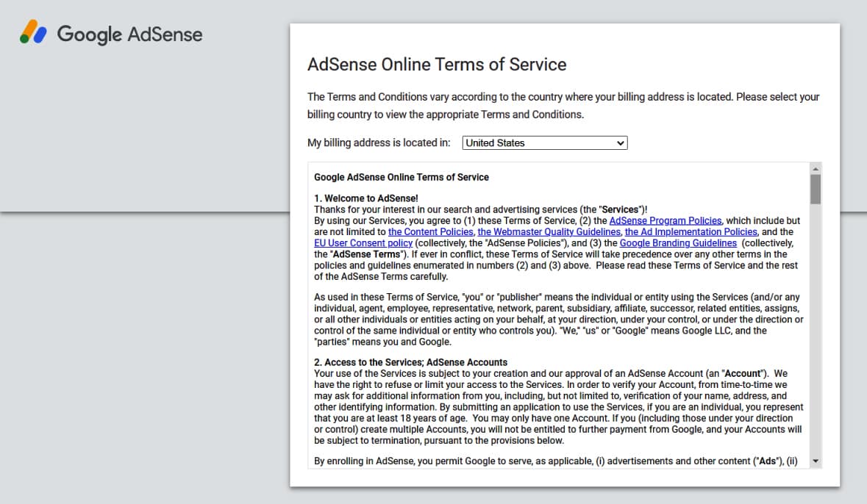Click the Google AdSense logo icon
867x504 pixels.
[x=33, y=32]
